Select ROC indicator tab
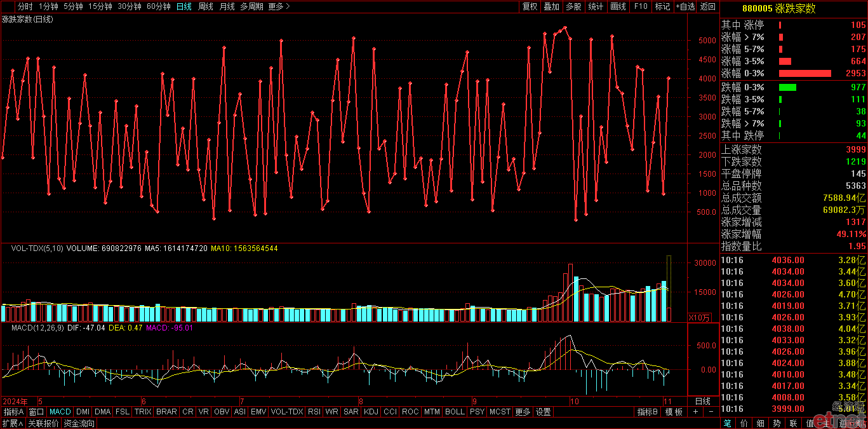The height and width of the screenshot is (429, 868). [410, 412]
